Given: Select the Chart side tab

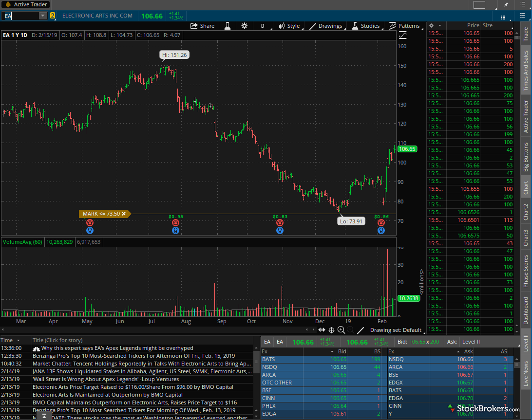Looking at the screenshot, I should [526, 187].
